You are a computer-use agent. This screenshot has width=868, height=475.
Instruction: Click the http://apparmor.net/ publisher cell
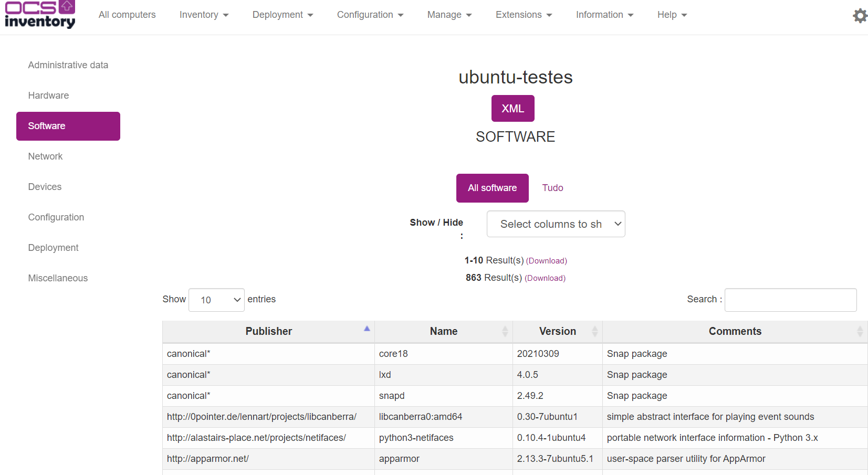click(268, 459)
